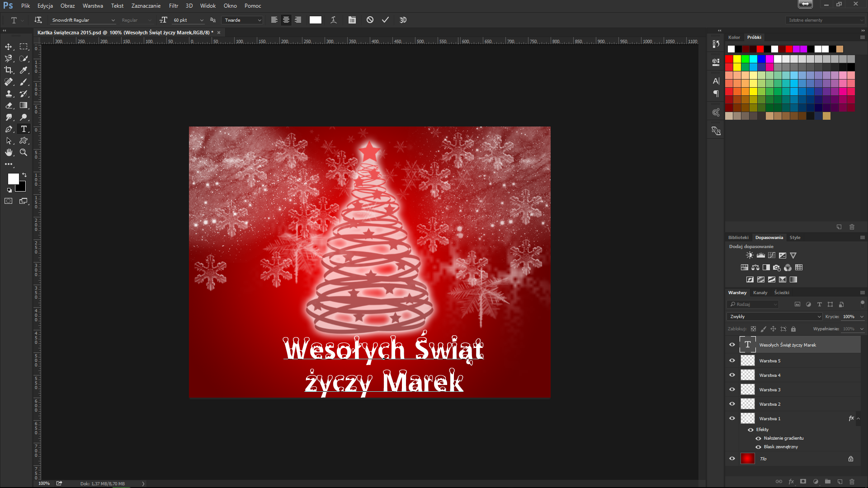The image size is (868, 488).
Task: Select the Eraser tool
Action: [9, 105]
